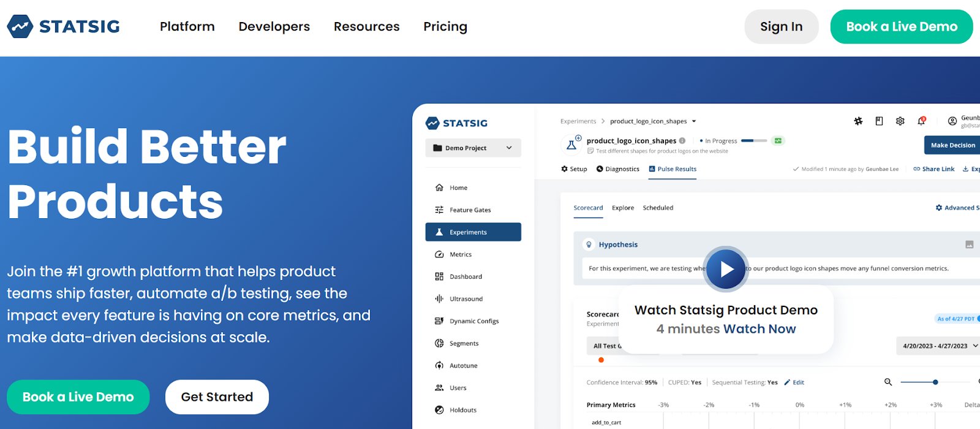Click Edit link next to Sequential Testing
980x429 pixels.
tap(794, 382)
